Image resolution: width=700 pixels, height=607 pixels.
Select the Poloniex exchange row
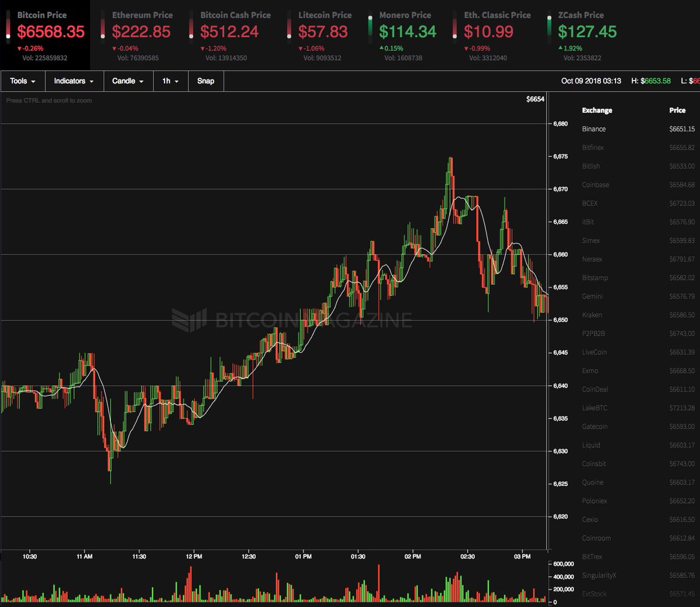639,501
